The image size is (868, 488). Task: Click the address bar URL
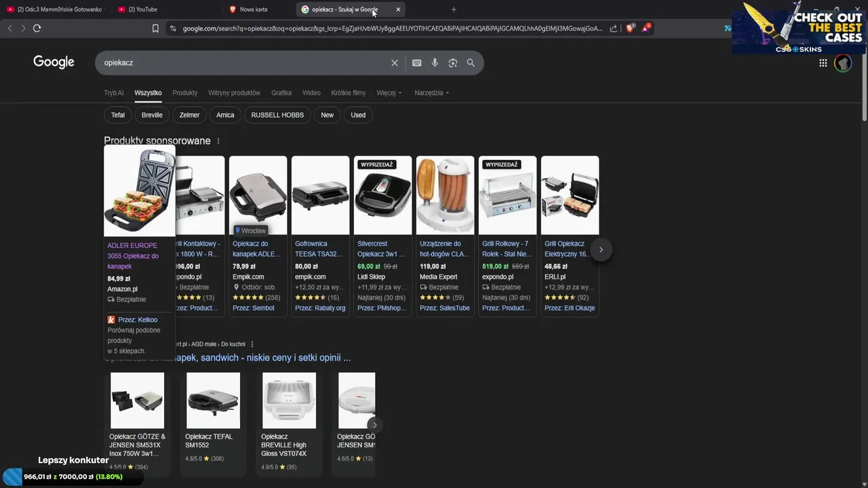tap(392, 28)
